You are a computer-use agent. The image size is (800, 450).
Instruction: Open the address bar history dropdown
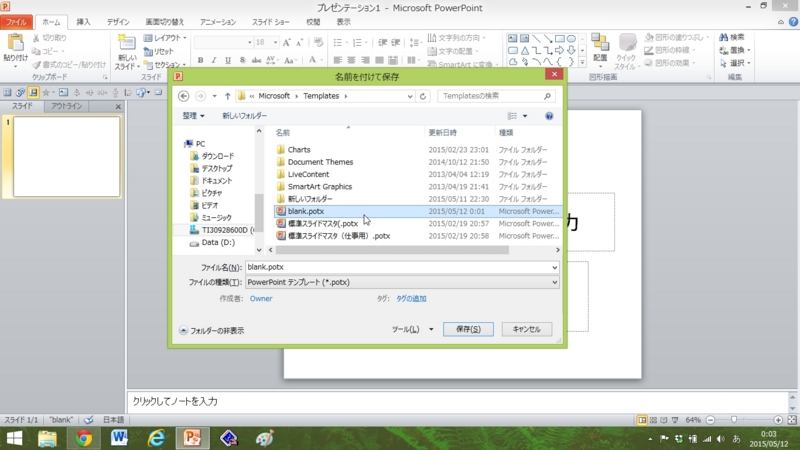(x=410, y=96)
